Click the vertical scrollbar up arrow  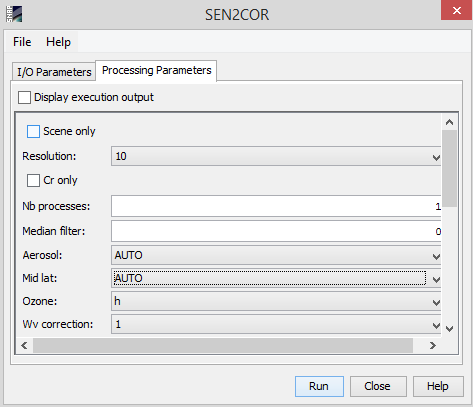coord(449,122)
